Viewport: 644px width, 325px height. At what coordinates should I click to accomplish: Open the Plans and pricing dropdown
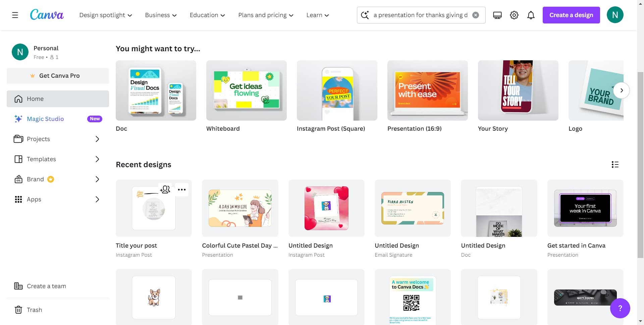[x=266, y=15]
